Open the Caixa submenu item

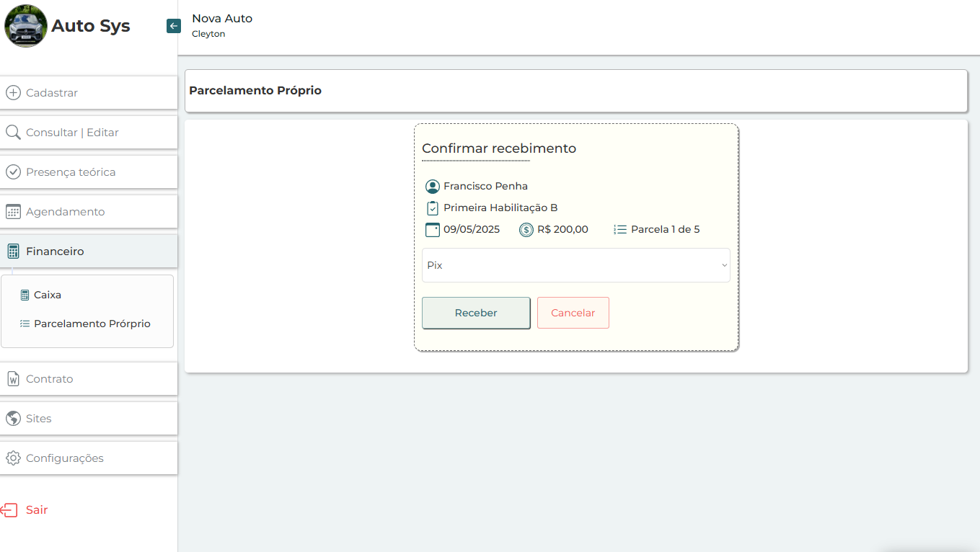[x=48, y=295]
